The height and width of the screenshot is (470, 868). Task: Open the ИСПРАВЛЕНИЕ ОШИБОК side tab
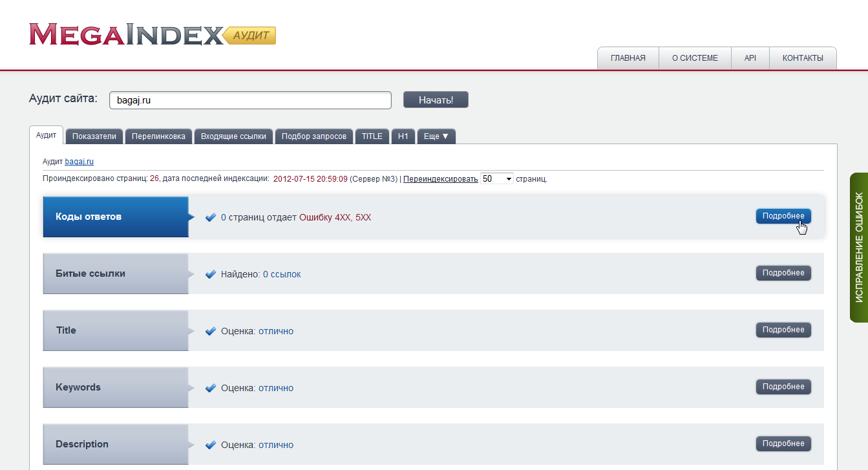point(859,248)
